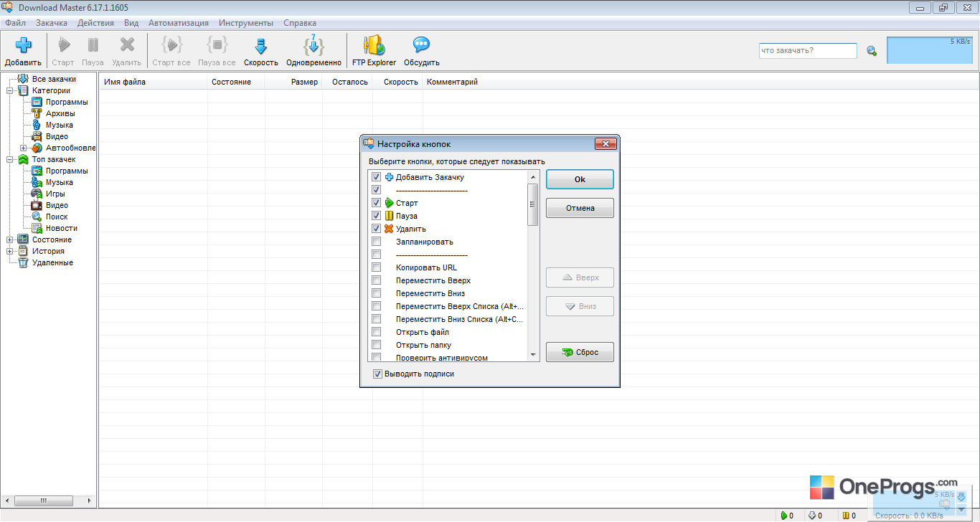Select the Поиск tree icon
980x522 pixels.
tap(37, 217)
